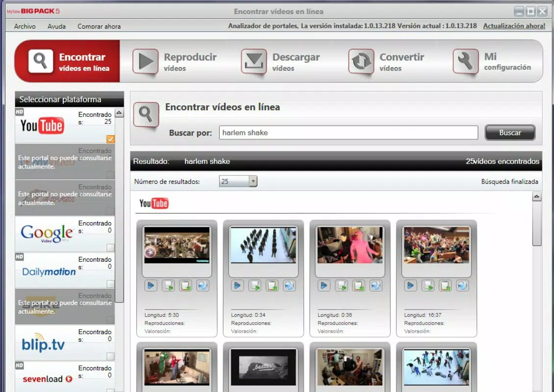The image size is (554, 392).
Task: Download the 16:37 length video
Action: (428, 285)
